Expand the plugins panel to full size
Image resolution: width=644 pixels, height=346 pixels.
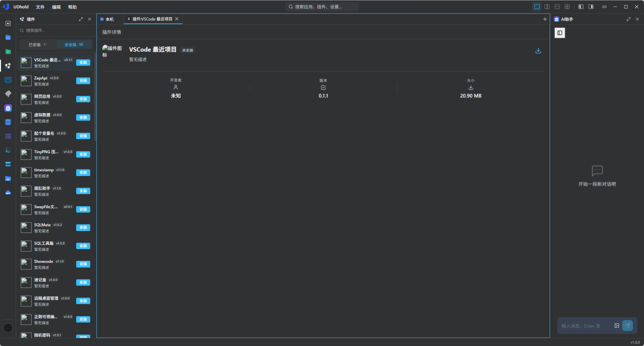[81, 19]
